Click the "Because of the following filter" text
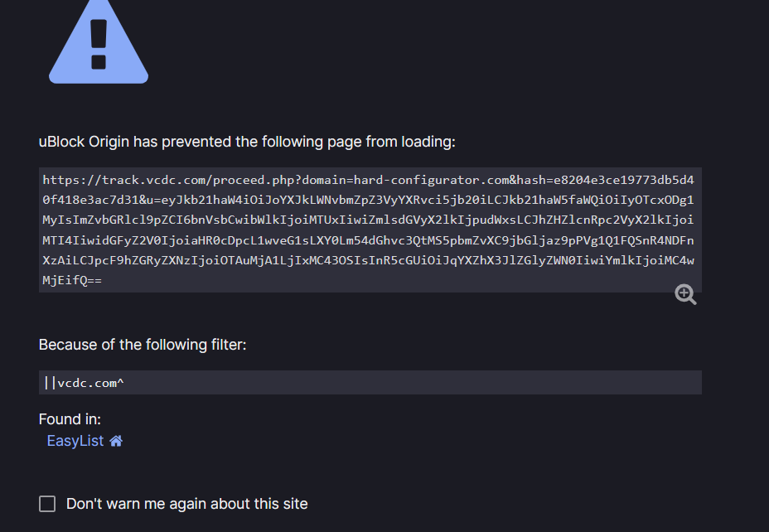This screenshot has width=769, height=532. pyautogui.click(x=143, y=345)
